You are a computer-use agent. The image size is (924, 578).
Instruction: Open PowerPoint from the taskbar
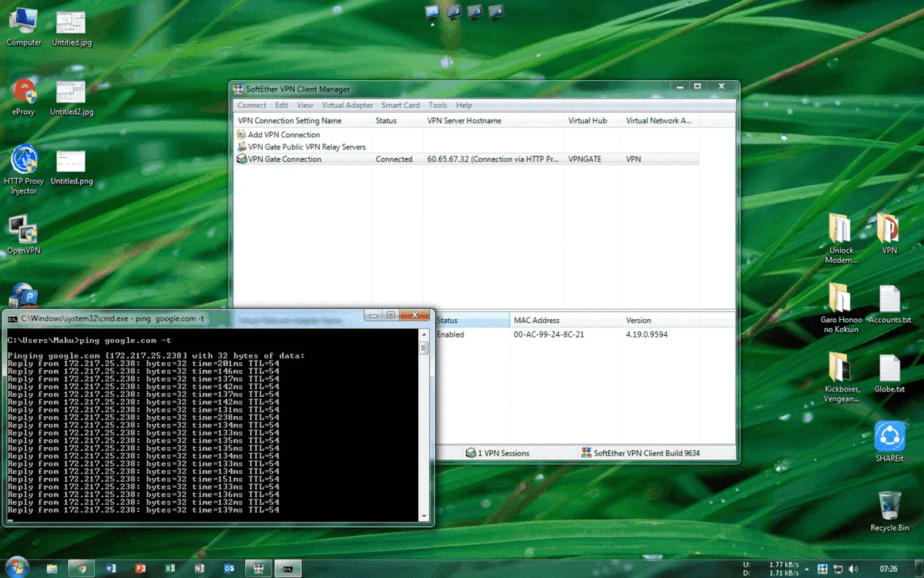pyautogui.click(x=140, y=568)
